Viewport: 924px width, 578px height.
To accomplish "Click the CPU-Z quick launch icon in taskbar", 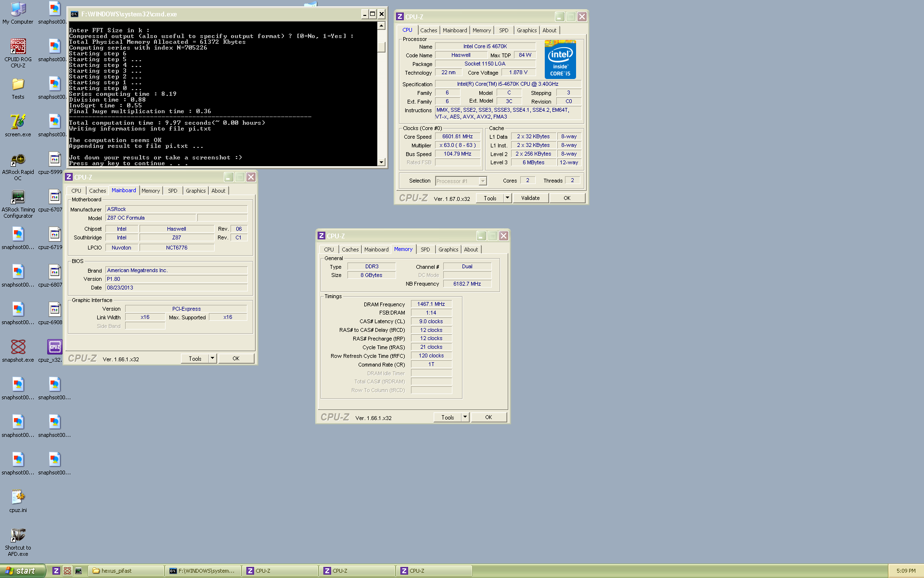I will pos(56,571).
